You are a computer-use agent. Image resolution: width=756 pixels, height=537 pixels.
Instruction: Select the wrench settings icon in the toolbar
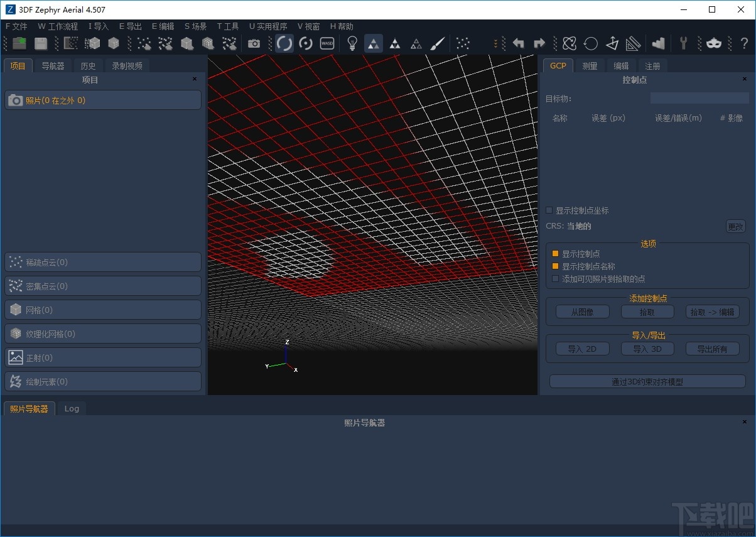click(683, 43)
